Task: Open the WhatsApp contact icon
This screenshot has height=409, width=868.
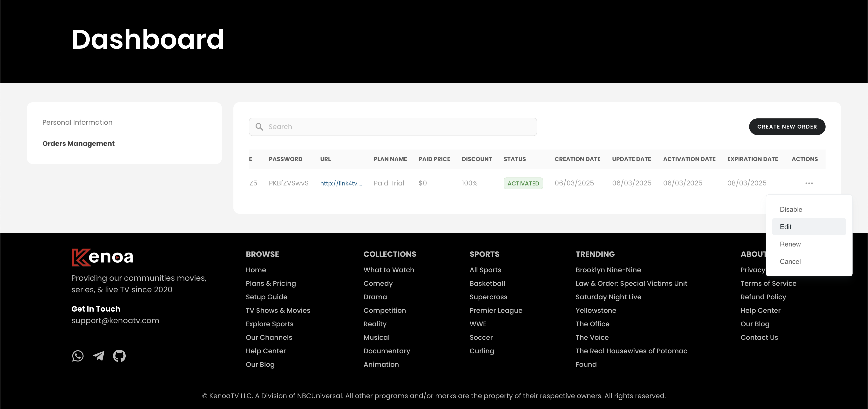Action: (78, 356)
